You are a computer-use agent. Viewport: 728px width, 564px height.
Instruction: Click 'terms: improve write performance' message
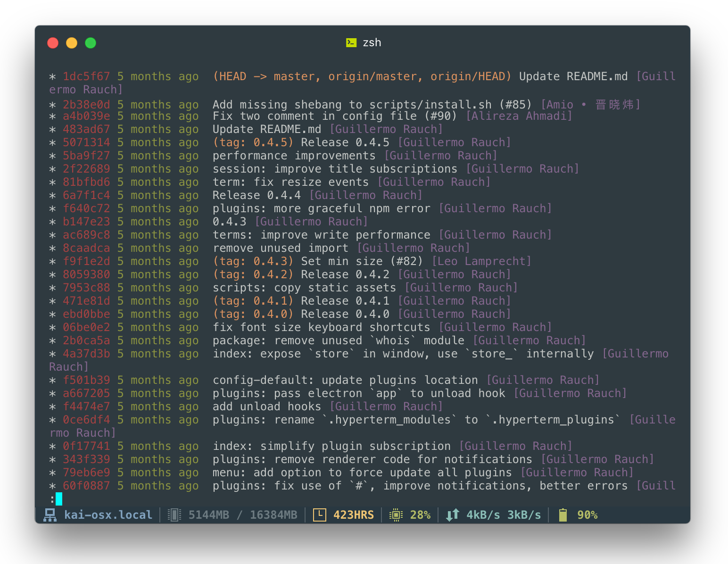pyautogui.click(x=322, y=235)
